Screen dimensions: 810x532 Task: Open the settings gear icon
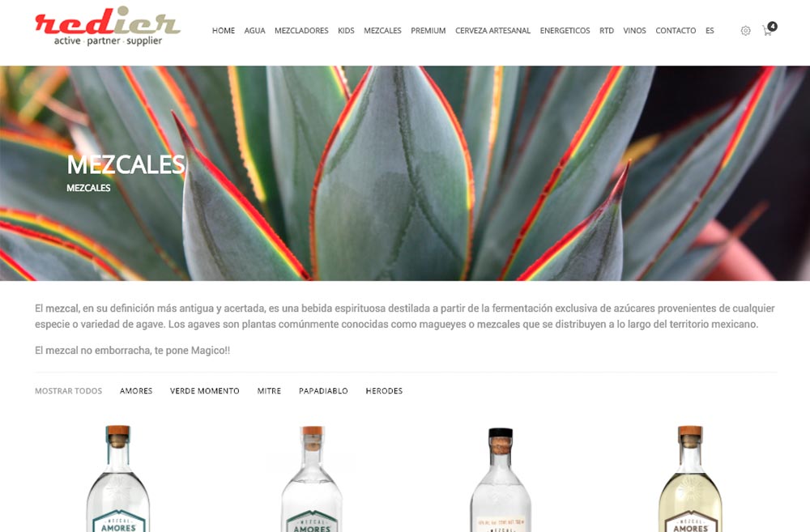point(745,31)
